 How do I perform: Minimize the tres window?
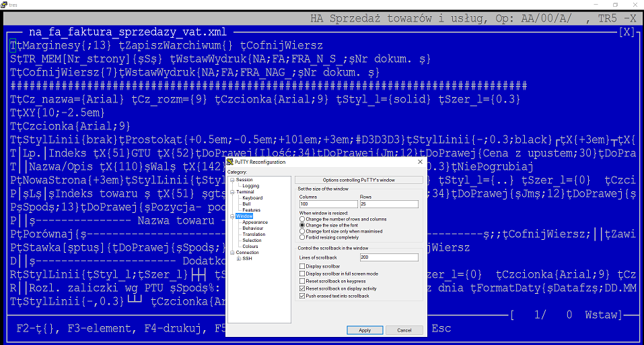coord(597,4)
